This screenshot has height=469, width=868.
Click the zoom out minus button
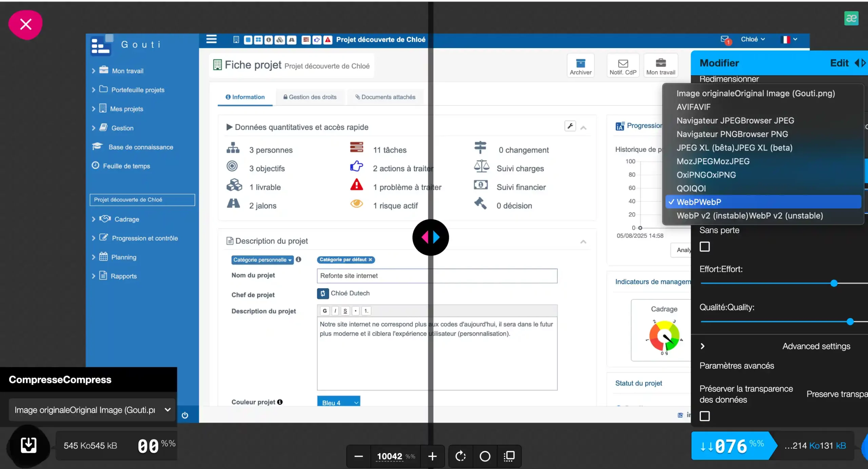coord(358,456)
